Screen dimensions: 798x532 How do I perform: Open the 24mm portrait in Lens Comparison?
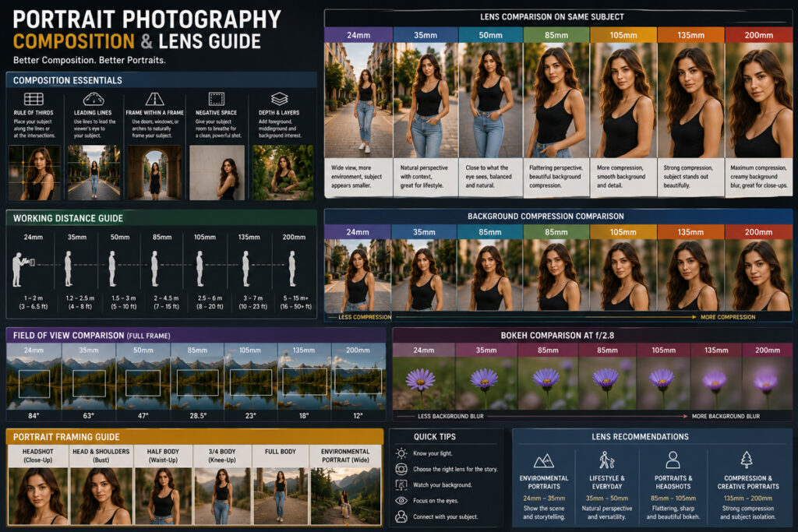tap(358, 100)
